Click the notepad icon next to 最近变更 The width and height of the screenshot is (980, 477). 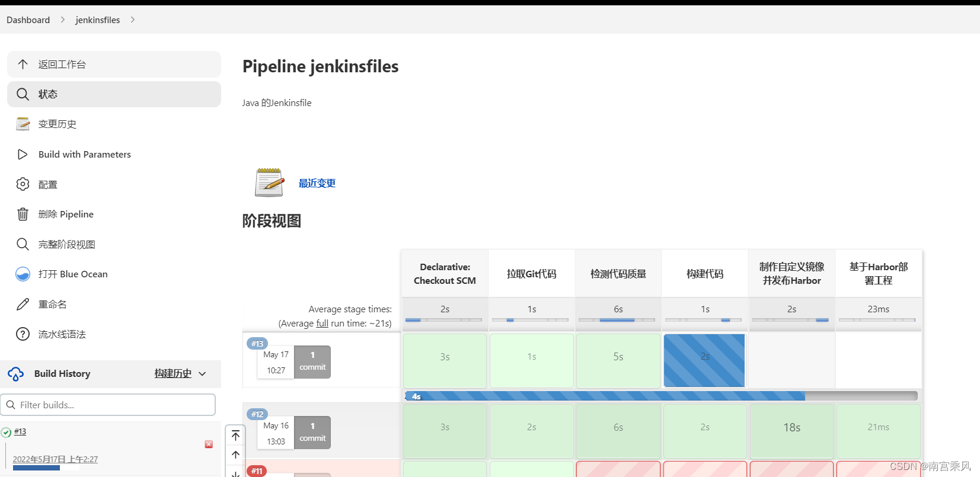point(269,183)
